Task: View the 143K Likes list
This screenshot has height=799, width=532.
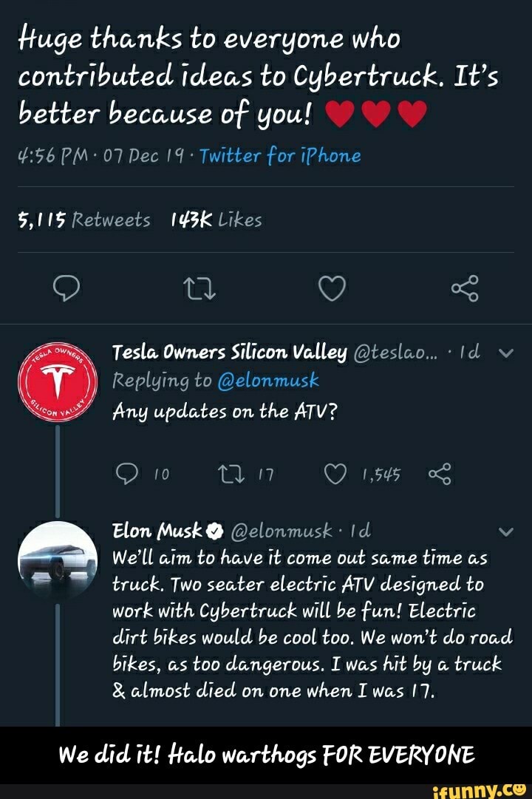Action: click(216, 220)
